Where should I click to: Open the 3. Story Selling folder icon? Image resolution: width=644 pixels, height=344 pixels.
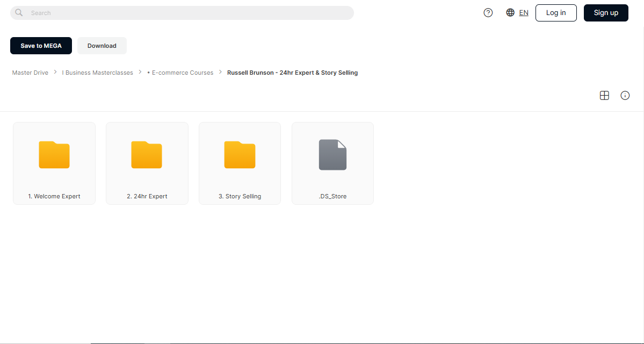240,155
